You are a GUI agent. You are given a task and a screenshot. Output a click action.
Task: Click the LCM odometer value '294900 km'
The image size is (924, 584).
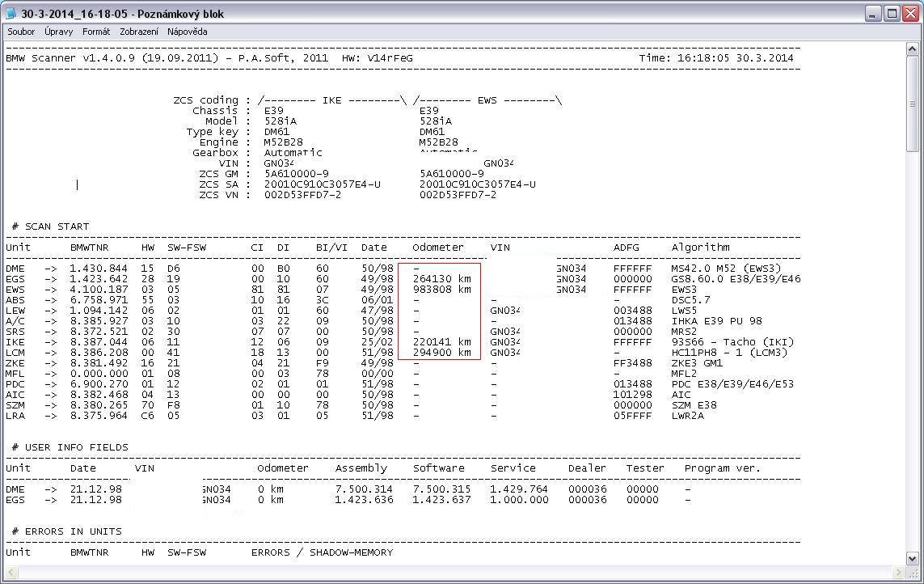point(442,353)
